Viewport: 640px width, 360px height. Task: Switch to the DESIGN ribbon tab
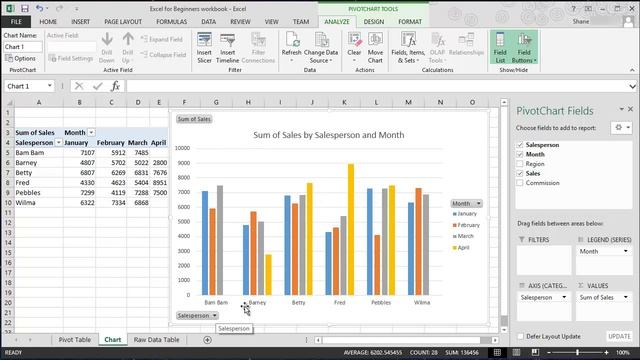pos(373,22)
